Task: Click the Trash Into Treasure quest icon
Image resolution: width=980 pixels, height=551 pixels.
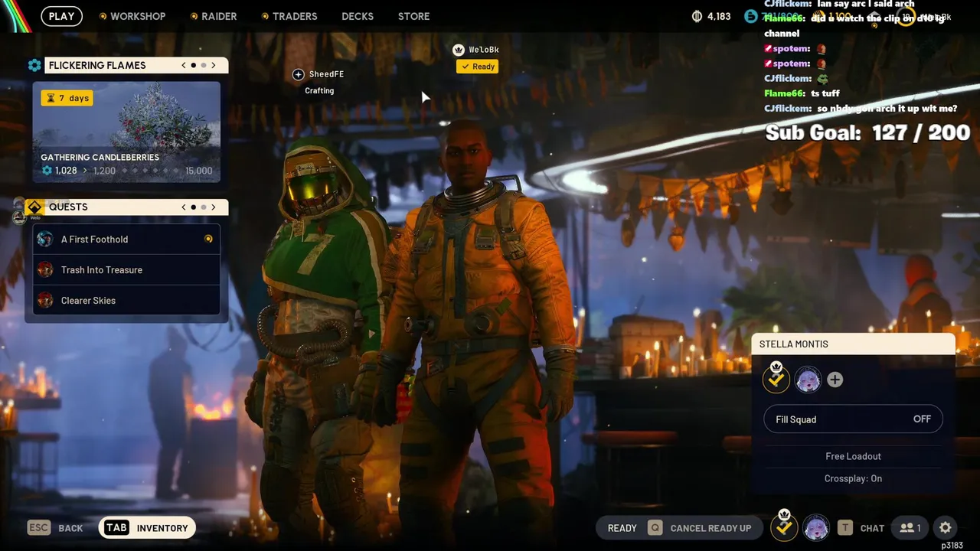Action: (x=45, y=269)
